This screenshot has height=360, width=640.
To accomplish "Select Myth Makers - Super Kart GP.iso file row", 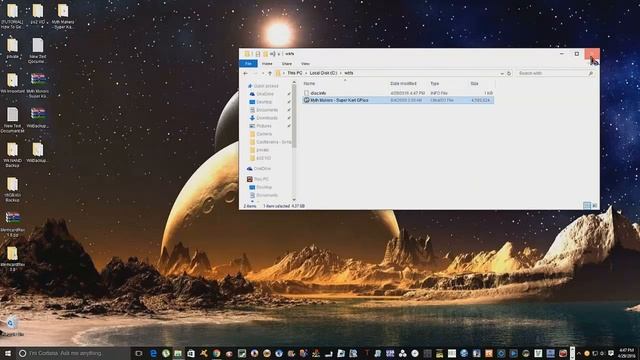I will (x=398, y=100).
